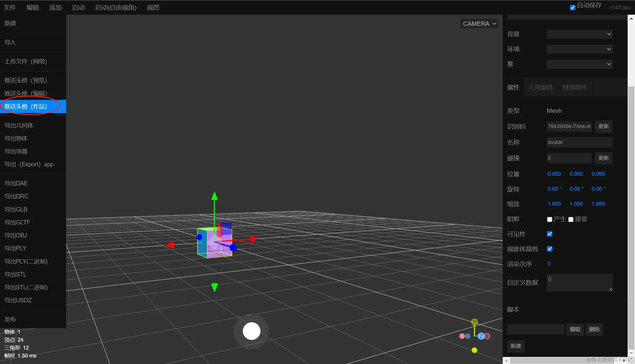The width and height of the screenshot is (635, 364).
Task: Toggle the 自动保存 autosave checkbox
Action: pyautogui.click(x=572, y=8)
